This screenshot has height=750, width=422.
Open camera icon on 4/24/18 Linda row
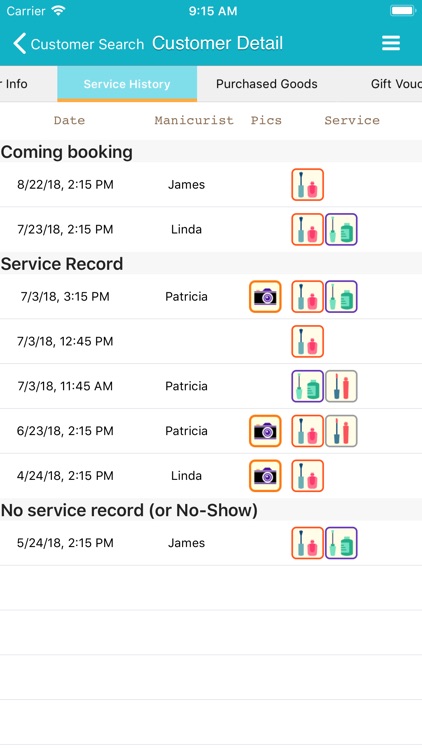click(265, 476)
